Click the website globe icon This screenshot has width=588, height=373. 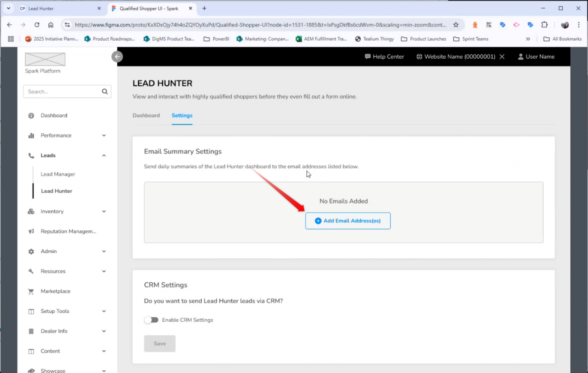419,57
